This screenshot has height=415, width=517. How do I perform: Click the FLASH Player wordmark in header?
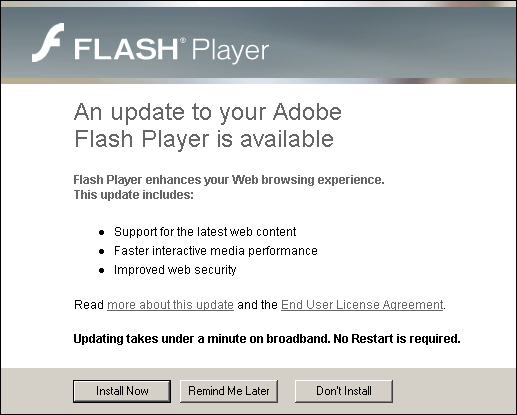click(x=171, y=49)
